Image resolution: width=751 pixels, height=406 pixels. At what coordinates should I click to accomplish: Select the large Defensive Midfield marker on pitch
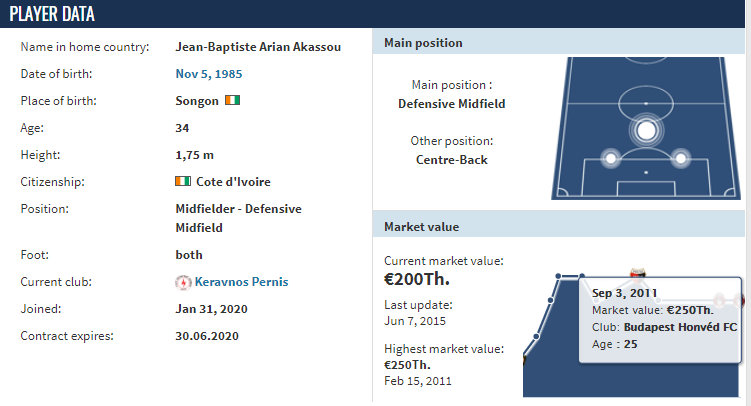646,130
